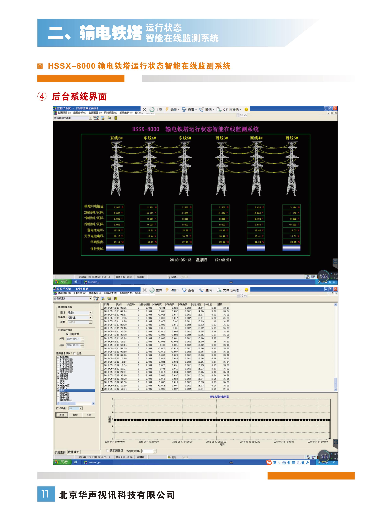Viewport: 392px width, 532px height.
Task: Click smiley face icon in upper remote toolbar
Action: (x=246, y=109)
